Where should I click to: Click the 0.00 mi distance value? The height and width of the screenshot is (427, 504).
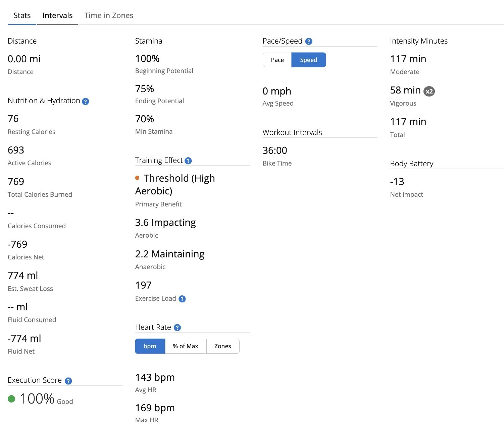coord(24,59)
